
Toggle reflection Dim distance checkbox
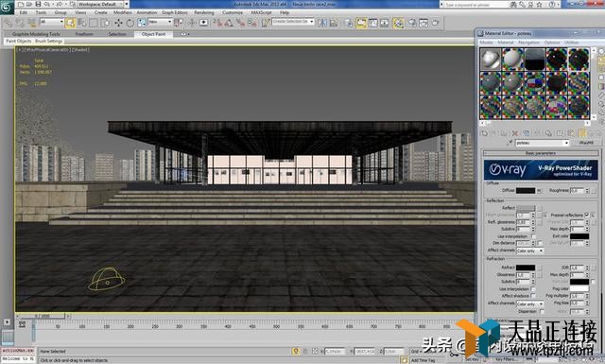tap(540, 243)
